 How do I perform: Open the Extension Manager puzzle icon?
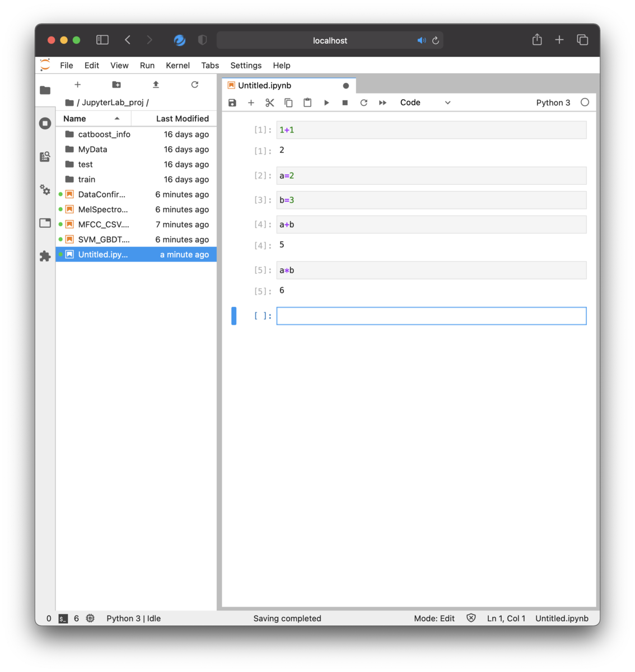click(x=45, y=256)
